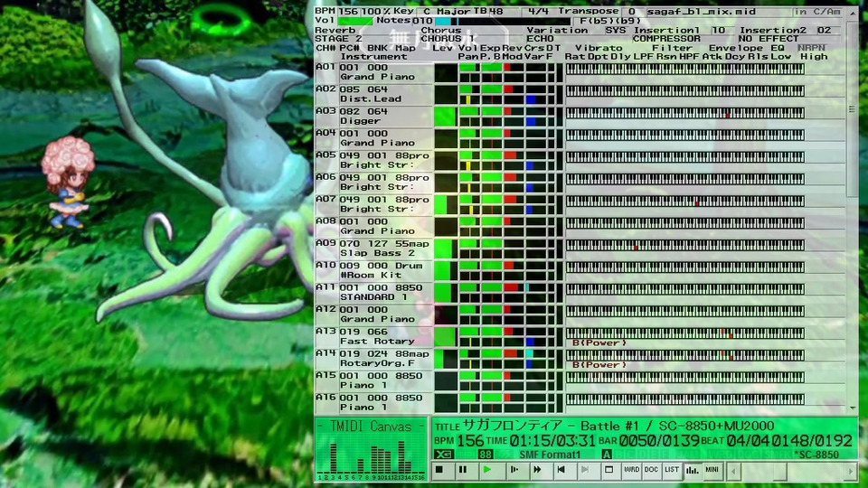Select channel A09 Slap Bass 2
The width and height of the screenshot is (868, 488).
[x=377, y=253]
